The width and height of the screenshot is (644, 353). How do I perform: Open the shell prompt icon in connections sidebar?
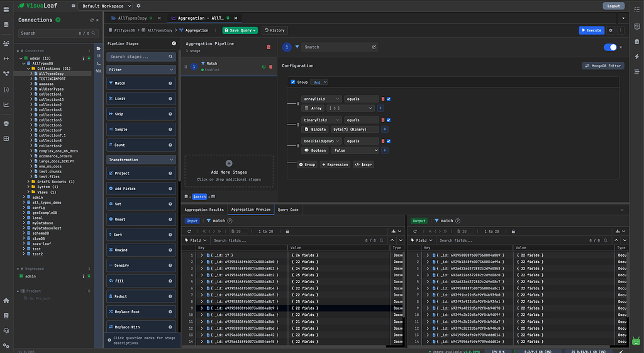coord(99,64)
